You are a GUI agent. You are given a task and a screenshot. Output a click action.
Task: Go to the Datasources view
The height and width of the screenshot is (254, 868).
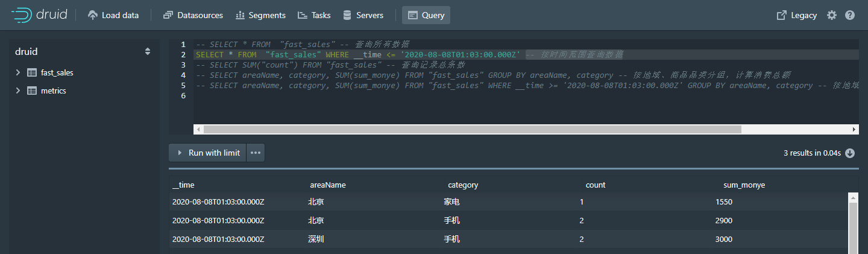point(193,15)
